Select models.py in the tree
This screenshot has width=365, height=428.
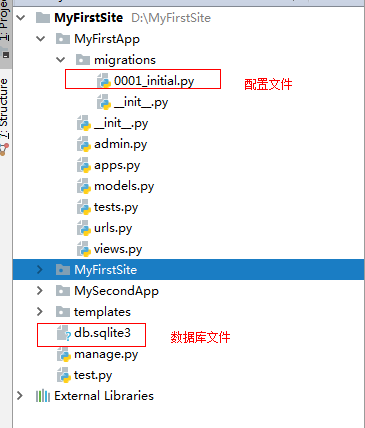pyautogui.click(x=124, y=186)
